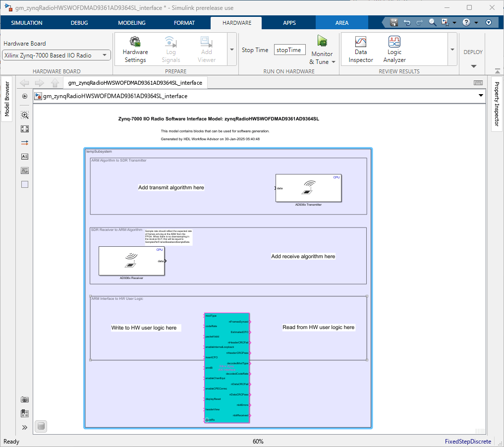Click the FixedStepDiscrete solver link
This screenshot has width=504, height=447.
tap(468, 442)
